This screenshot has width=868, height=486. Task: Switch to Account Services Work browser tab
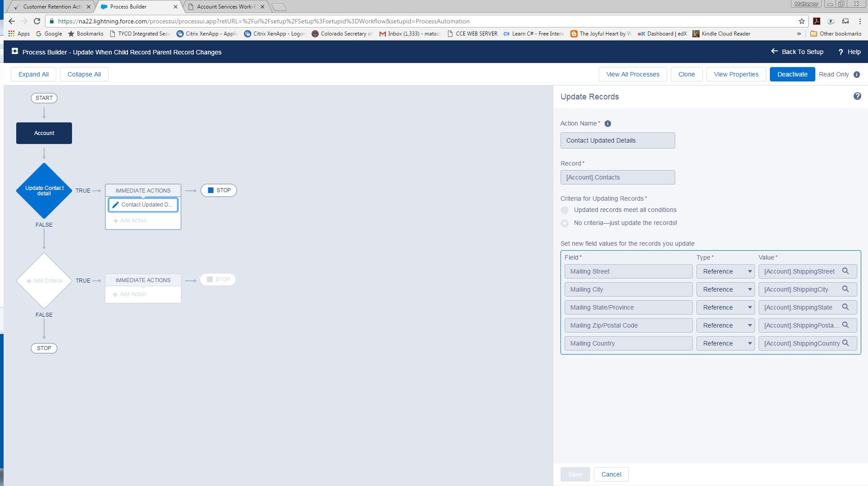pyautogui.click(x=226, y=7)
